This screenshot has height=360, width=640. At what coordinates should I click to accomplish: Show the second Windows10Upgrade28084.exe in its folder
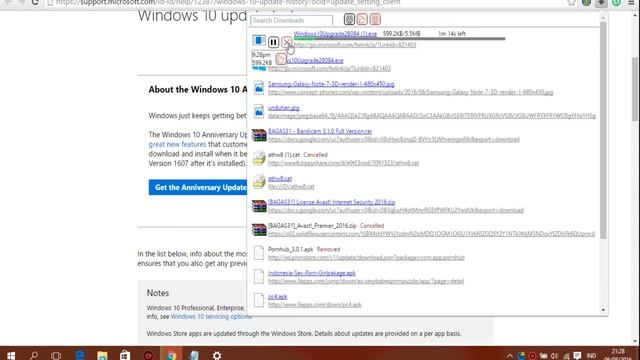click(x=281, y=59)
